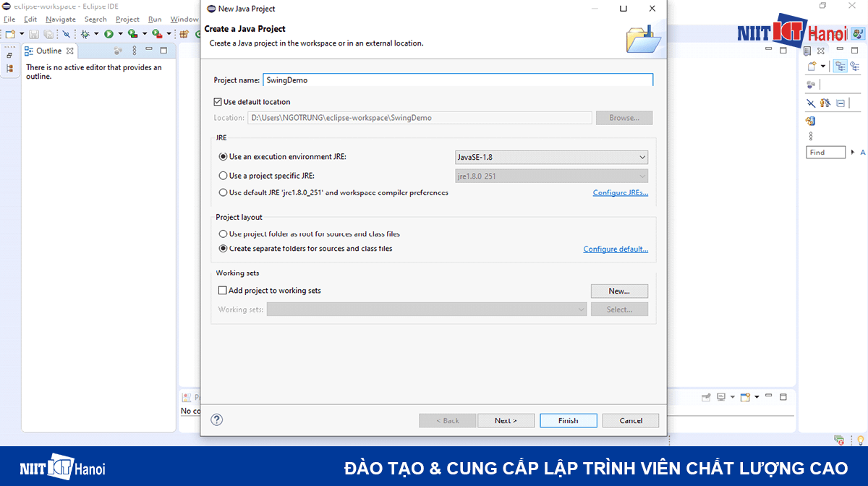Image resolution: width=868 pixels, height=486 pixels.
Task: Run the application with the green Run icon
Action: pos(109,33)
